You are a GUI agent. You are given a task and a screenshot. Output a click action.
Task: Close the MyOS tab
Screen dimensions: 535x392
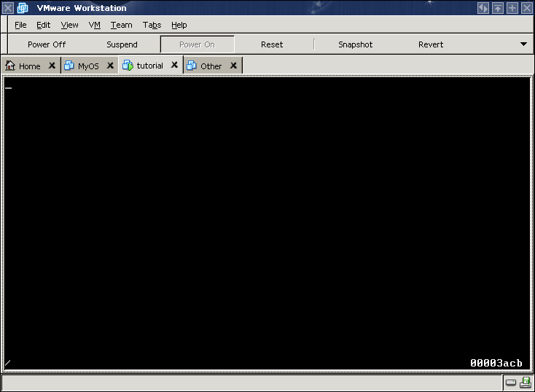coord(110,65)
